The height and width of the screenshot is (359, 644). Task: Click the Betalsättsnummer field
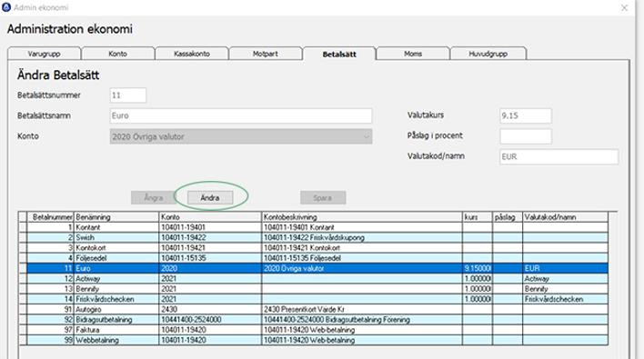127,95
